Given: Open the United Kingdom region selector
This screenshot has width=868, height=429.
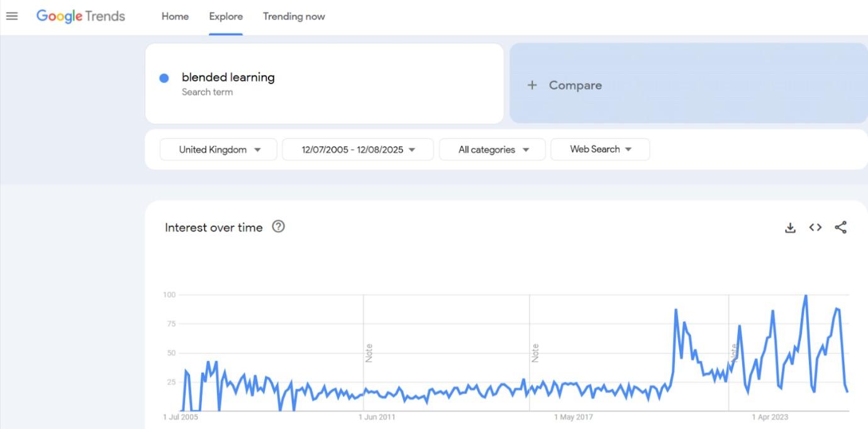Looking at the screenshot, I should point(218,150).
